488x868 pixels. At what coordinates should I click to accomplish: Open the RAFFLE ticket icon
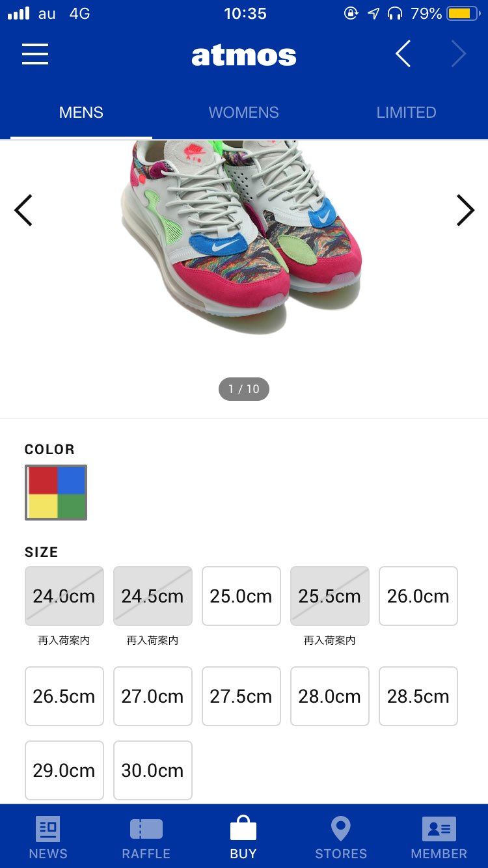[146, 830]
